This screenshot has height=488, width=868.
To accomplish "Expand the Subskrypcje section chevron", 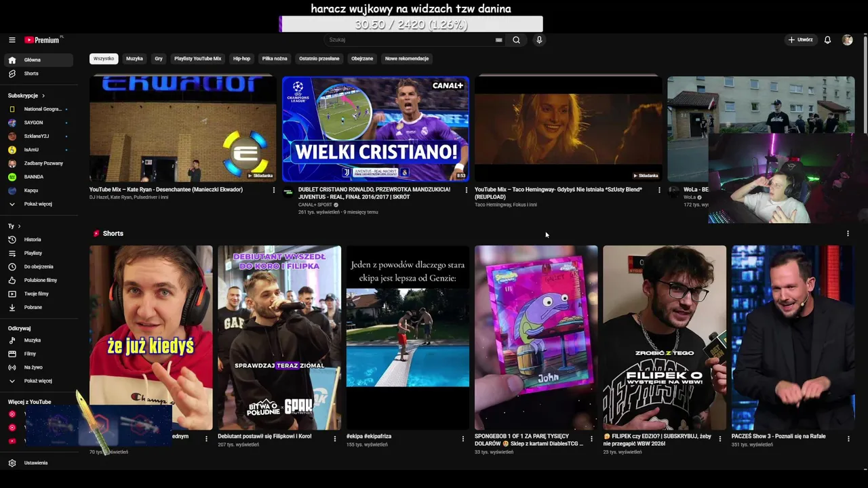I will coord(43,96).
